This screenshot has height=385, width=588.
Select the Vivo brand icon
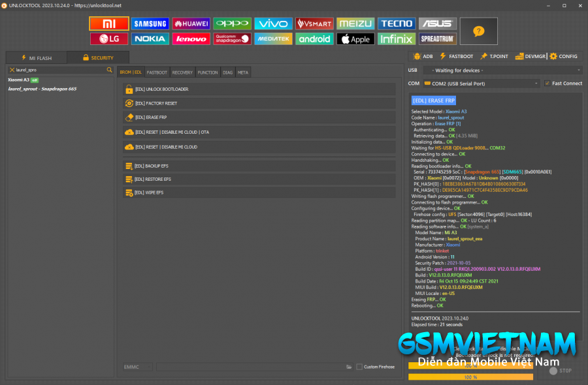click(x=273, y=23)
